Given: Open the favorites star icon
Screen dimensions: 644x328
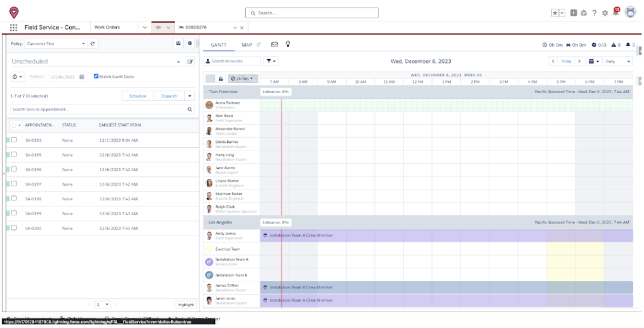Looking at the screenshot, I should point(555,13).
